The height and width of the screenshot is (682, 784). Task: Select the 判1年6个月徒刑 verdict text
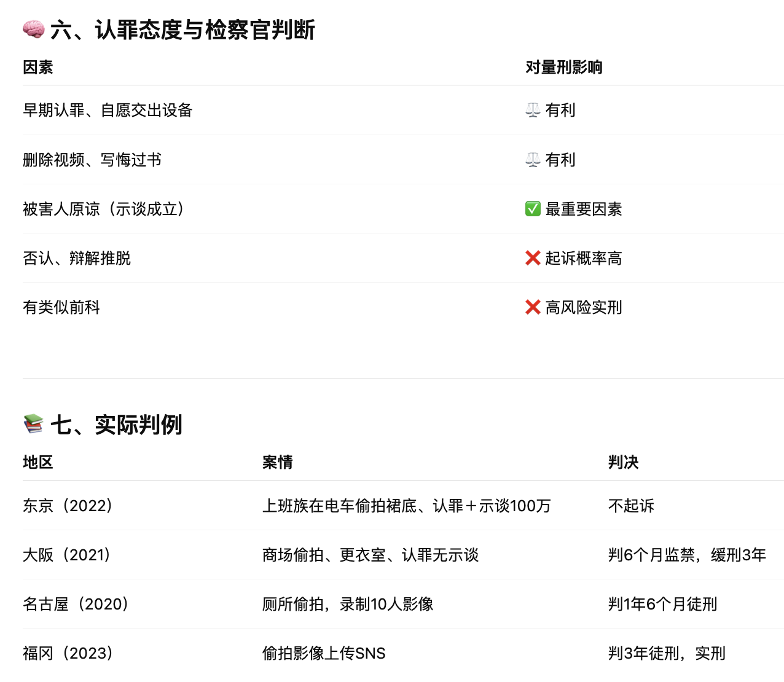pyautogui.click(x=662, y=605)
